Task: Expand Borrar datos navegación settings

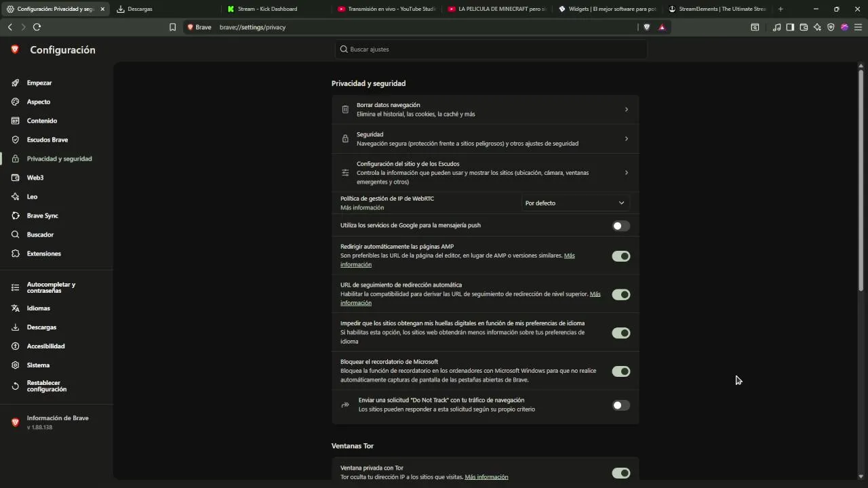Action: tap(485, 109)
